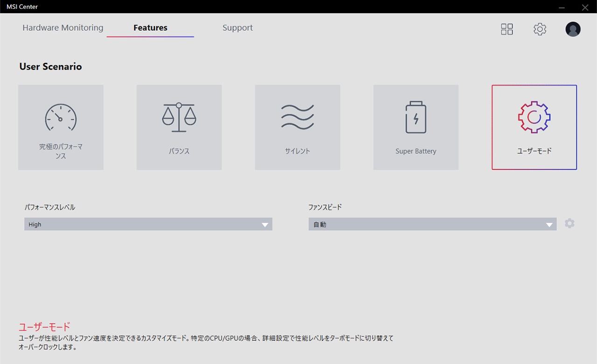597x364 pixels.
Task: Switch to the Support tab
Action: click(237, 28)
